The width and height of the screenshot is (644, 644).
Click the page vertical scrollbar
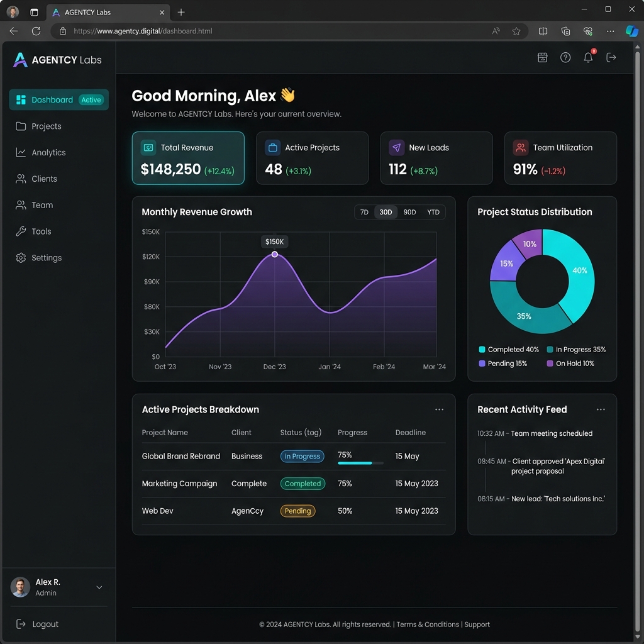[637, 341]
